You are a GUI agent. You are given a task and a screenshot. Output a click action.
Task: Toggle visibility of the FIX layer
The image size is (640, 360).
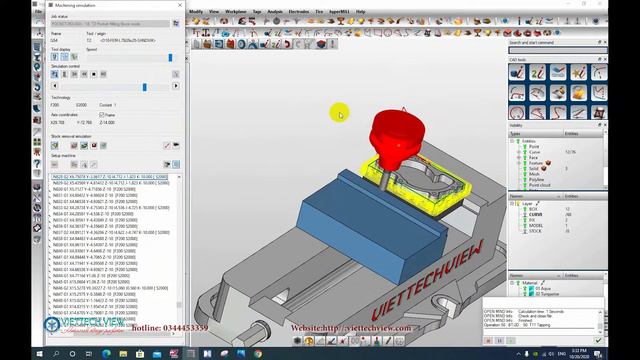pos(525,220)
